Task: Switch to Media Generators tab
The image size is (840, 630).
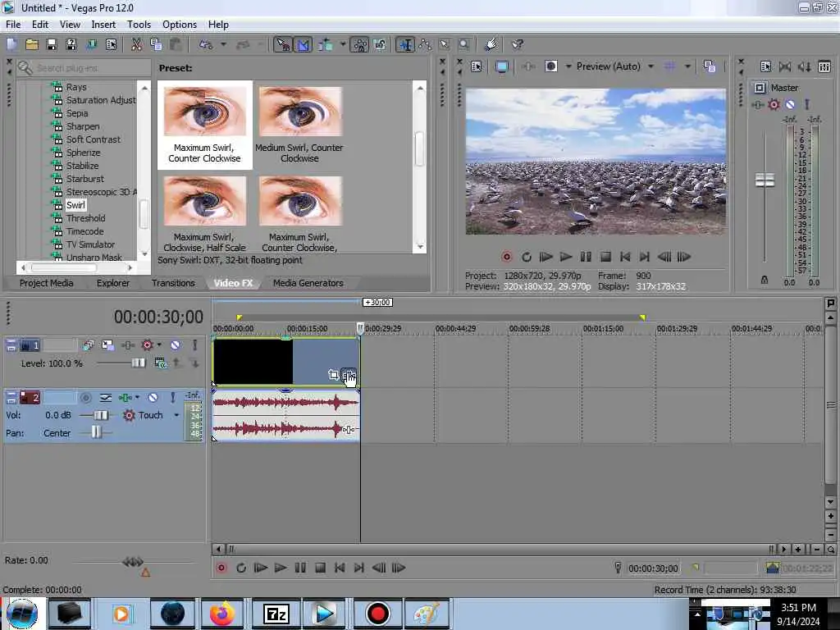Action: pos(308,283)
